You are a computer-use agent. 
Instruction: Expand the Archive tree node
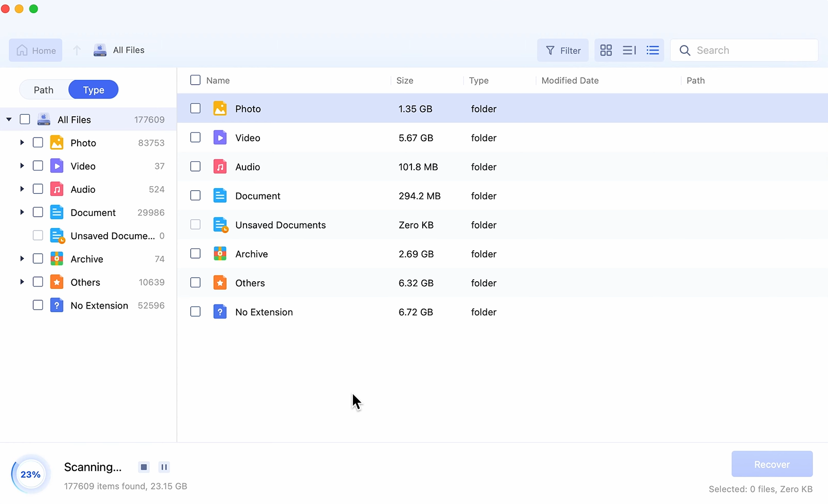(22, 258)
